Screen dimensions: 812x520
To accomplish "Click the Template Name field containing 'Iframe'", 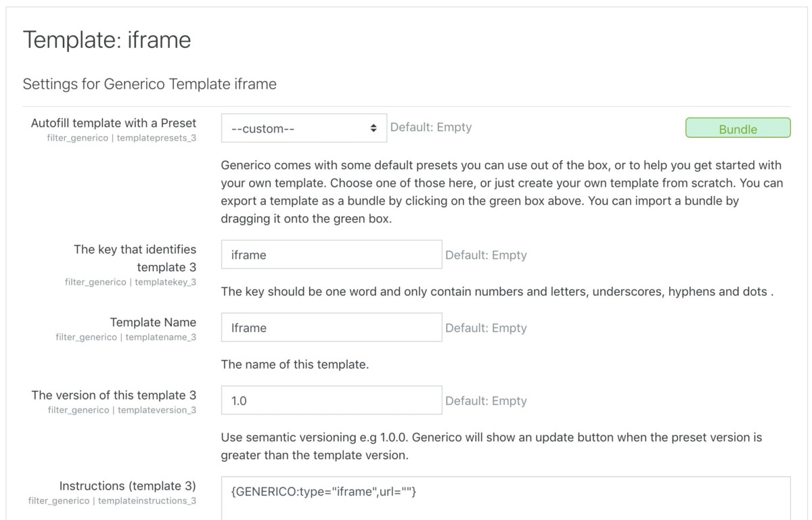I will (332, 328).
